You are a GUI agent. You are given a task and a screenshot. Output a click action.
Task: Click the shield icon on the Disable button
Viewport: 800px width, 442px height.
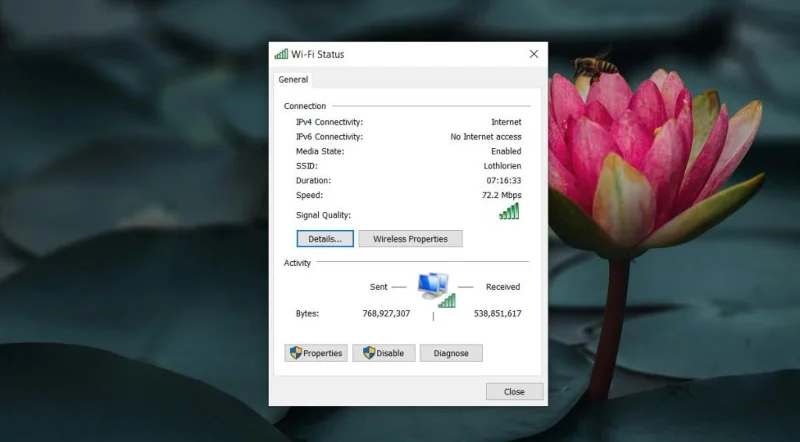point(369,353)
